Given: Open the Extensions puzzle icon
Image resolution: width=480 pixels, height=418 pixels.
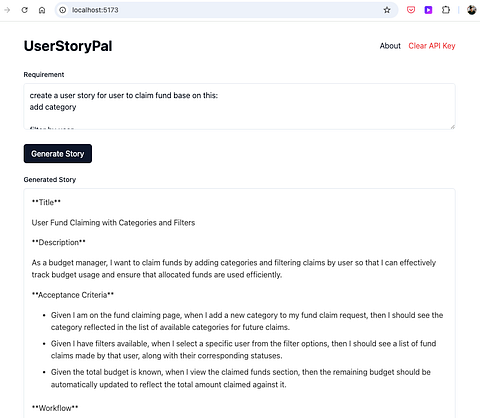Looking at the screenshot, I should (446, 10).
